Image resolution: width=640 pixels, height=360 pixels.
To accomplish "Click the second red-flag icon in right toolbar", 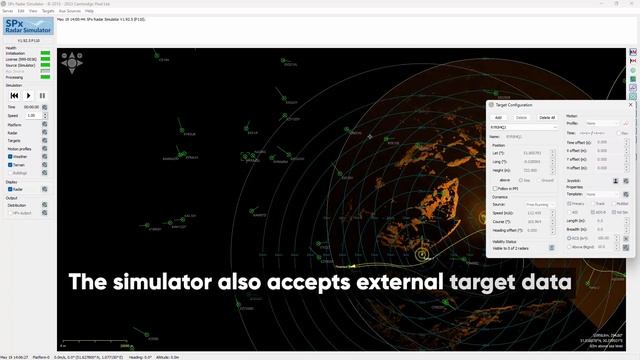I will (x=633, y=61).
